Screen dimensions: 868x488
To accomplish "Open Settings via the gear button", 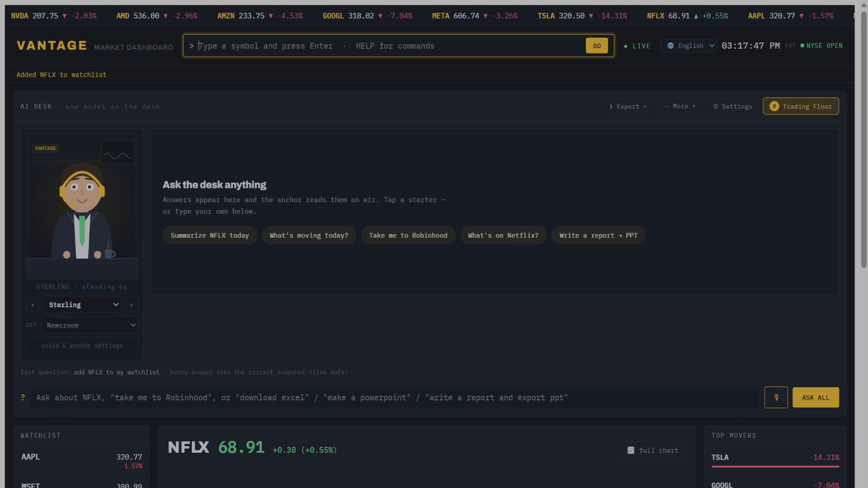I will pyautogui.click(x=732, y=106).
